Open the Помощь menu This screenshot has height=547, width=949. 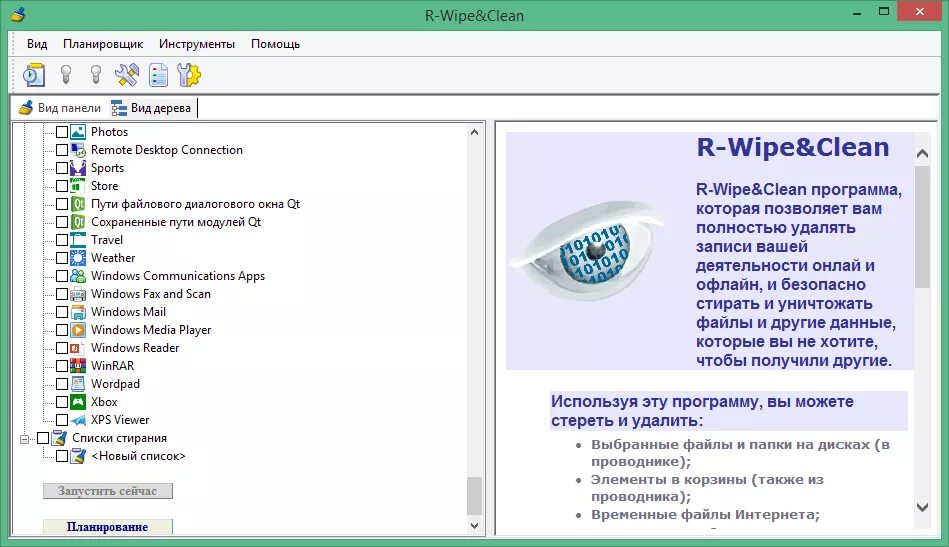click(x=275, y=44)
